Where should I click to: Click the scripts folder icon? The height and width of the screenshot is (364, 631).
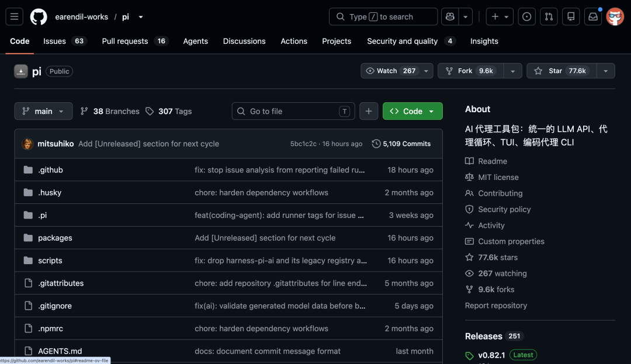click(x=28, y=260)
